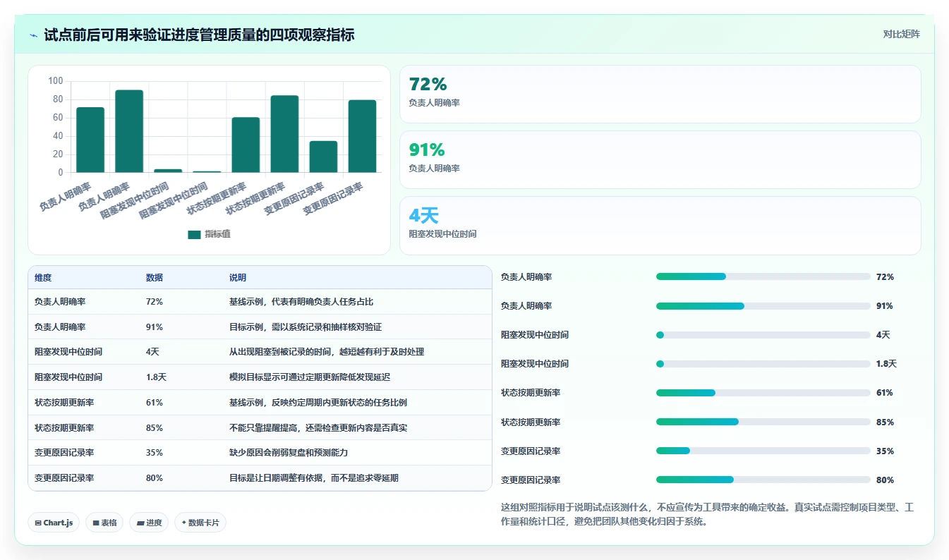Click the lightning icon beside the page title
This screenshot has height=560, width=949.
(34, 35)
